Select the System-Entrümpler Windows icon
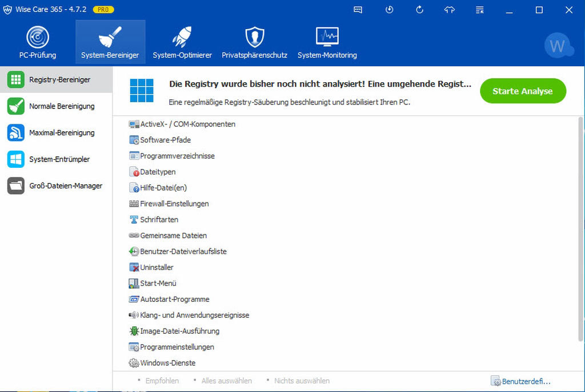Image resolution: width=585 pixels, height=392 pixels. click(15, 159)
